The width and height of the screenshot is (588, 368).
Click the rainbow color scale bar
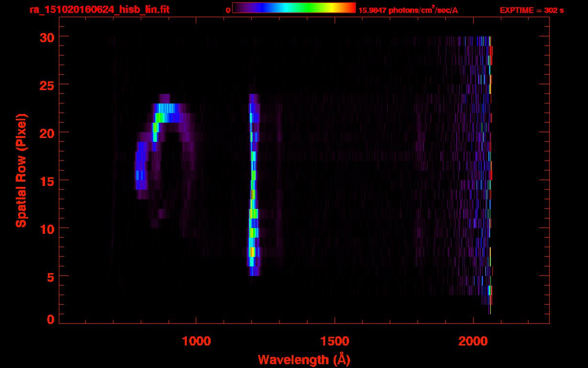click(294, 8)
